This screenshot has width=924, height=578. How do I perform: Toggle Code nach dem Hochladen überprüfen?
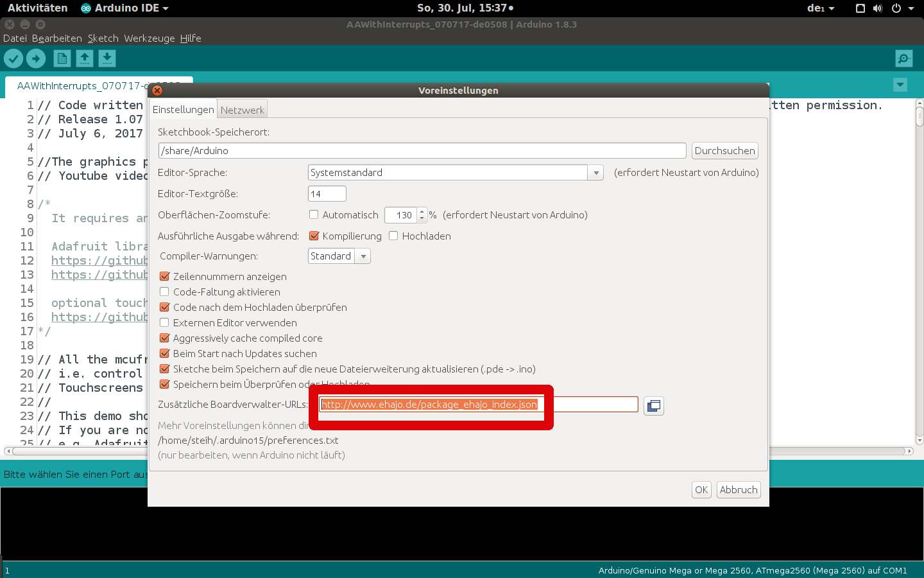pyautogui.click(x=164, y=307)
